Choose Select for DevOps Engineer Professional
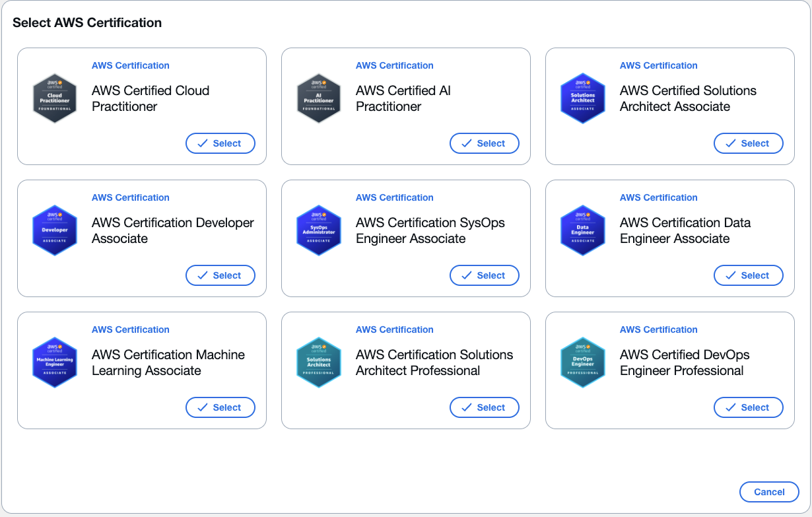 [x=748, y=407]
